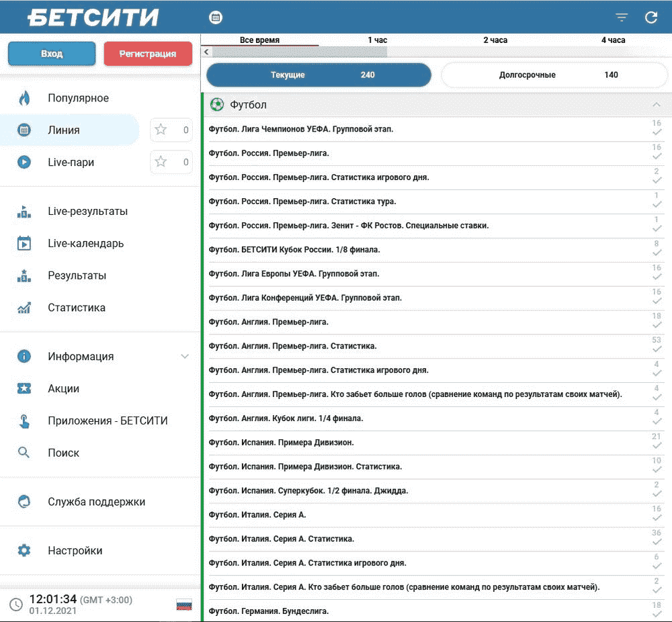This screenshot has height=622, width=672.
Task: Select the 2 часа time tab
Action: (495, 40)
